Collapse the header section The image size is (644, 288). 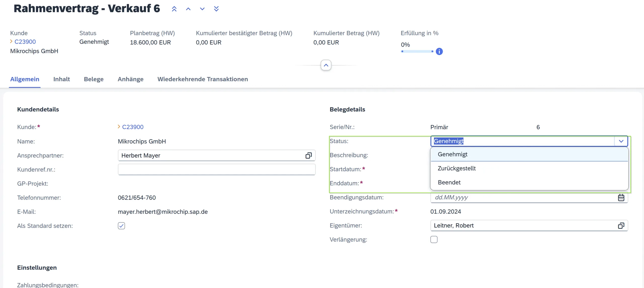pos(326,65)
